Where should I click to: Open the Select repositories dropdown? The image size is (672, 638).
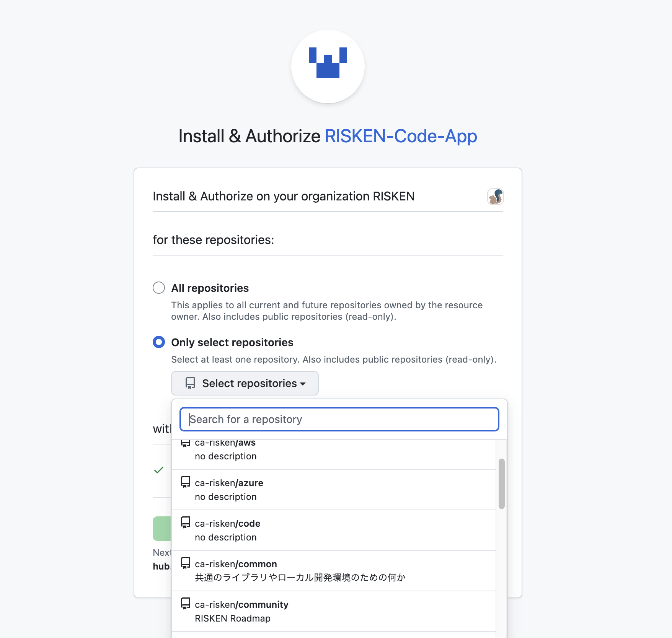pyautogui.click(x=245, y=383)
